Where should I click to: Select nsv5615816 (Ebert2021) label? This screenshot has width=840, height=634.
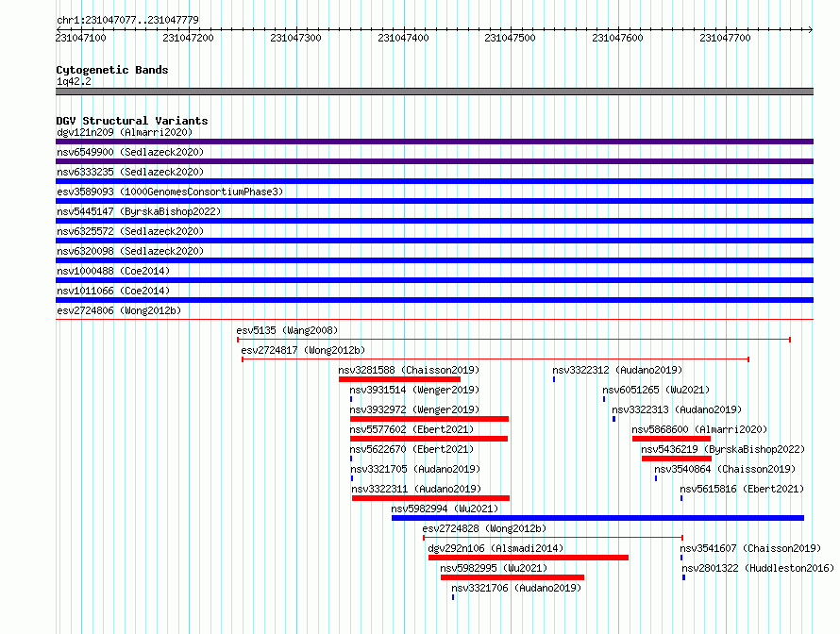coord(742,489)
